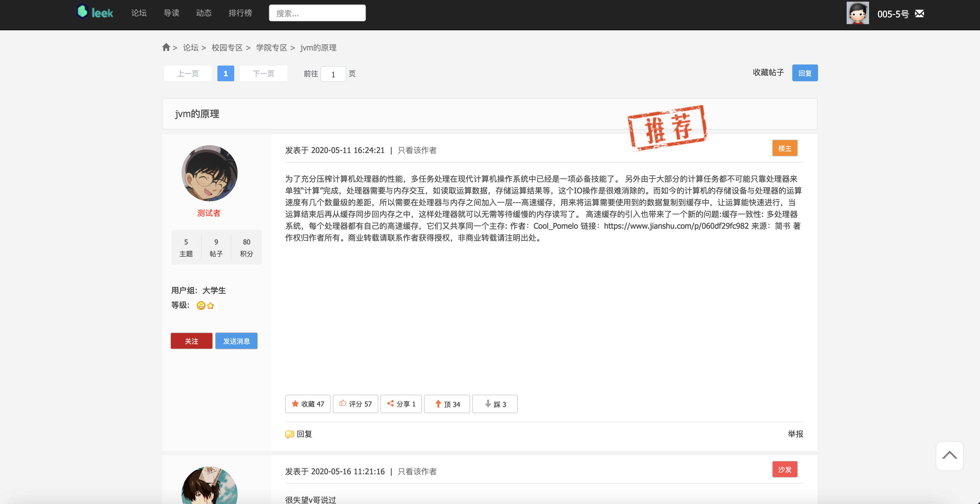Click the speech bubble 回复 under post
Image resolution: width=980 pixels, height=504 pixels.
point(299,434)
